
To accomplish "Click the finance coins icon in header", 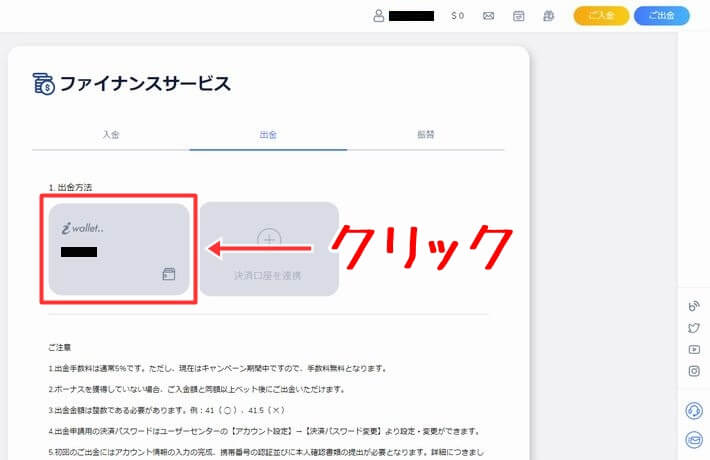I will [x=548, y=16].
